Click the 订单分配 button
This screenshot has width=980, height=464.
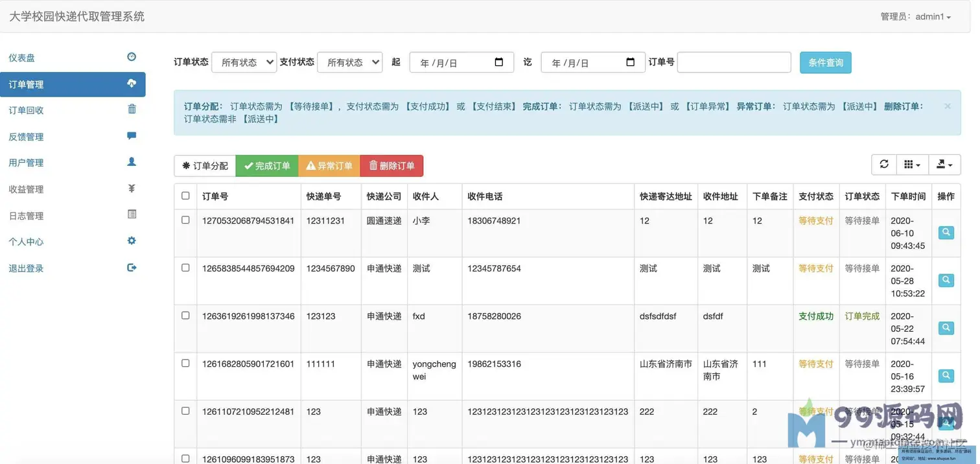point(205,166)
